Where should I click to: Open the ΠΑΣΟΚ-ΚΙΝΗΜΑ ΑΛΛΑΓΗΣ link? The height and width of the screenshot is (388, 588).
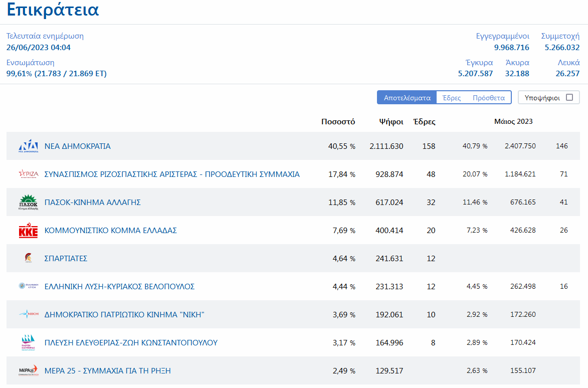pyautogui.click(x=93, y=203)
